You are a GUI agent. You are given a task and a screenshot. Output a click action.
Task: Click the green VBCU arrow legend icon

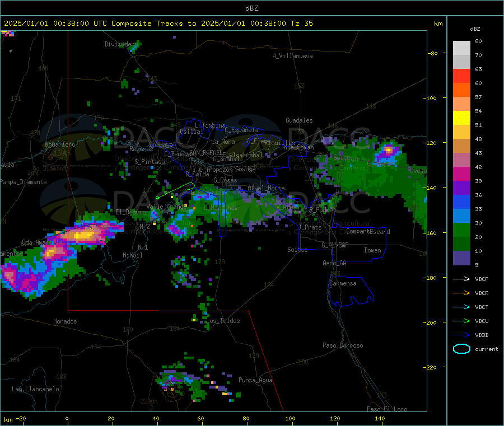[461, 321]
